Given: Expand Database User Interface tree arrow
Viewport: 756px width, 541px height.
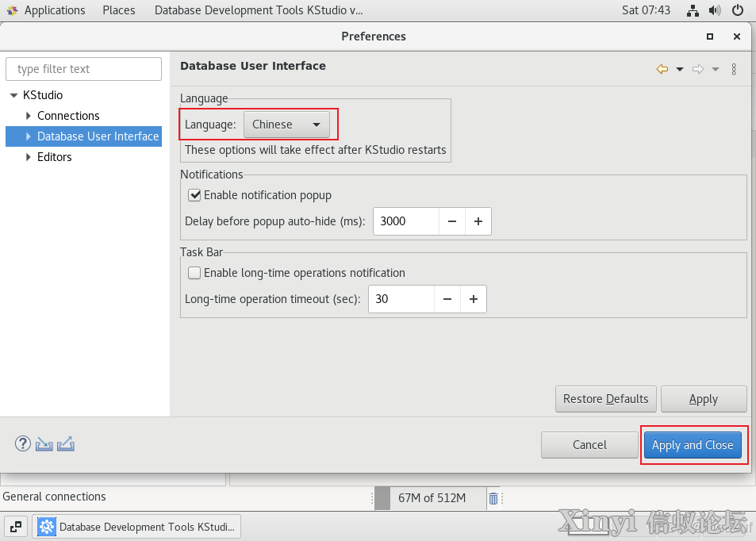Looking at the screenshot, I should point(28,136).
